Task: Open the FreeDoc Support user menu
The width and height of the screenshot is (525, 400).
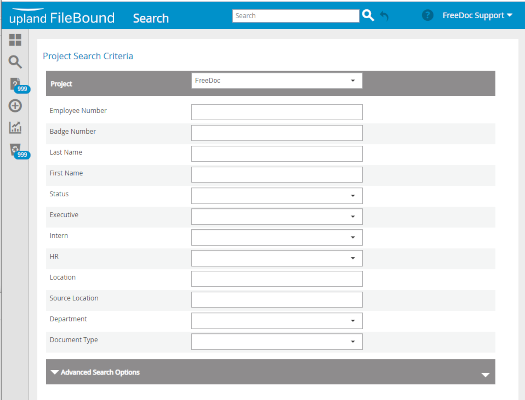Action: [477, 15]
